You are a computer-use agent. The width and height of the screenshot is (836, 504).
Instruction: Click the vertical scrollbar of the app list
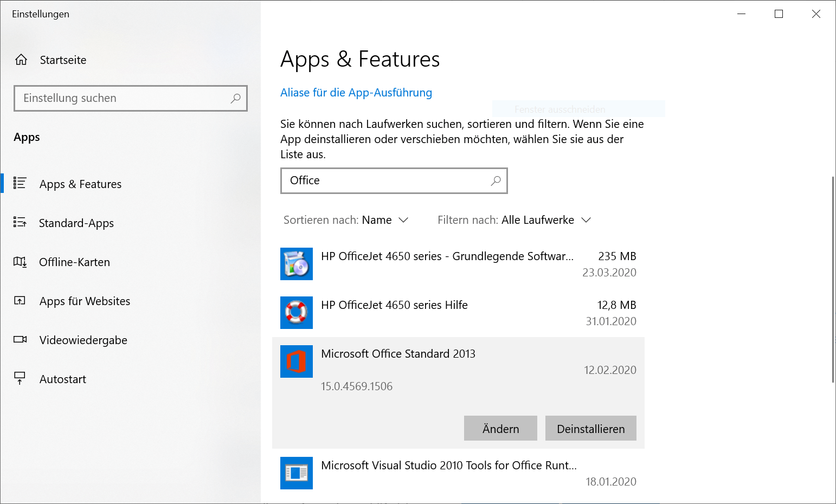pos(833,279)
